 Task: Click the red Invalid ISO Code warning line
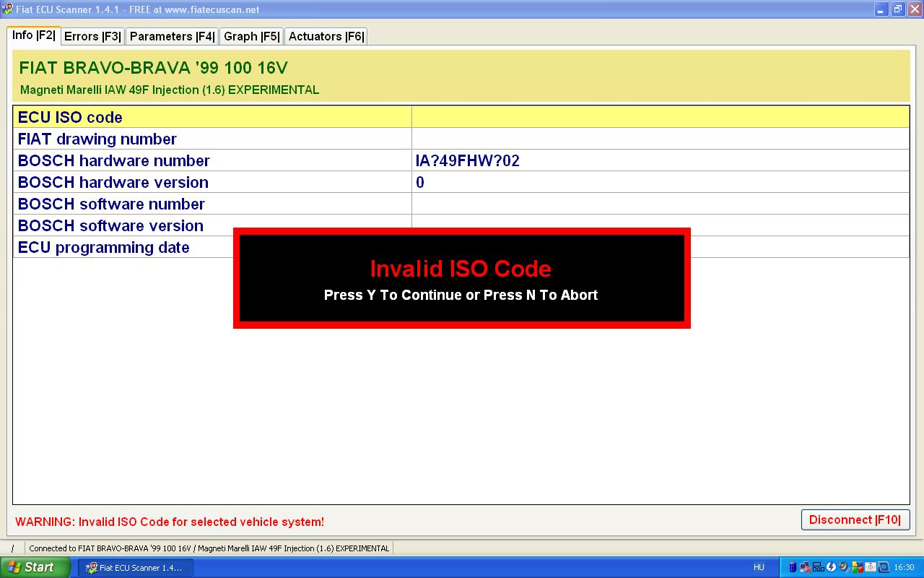pos(170,522)
